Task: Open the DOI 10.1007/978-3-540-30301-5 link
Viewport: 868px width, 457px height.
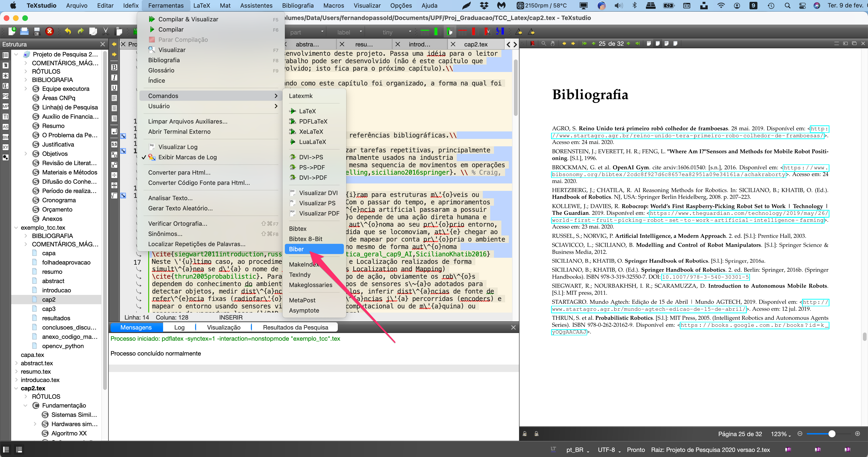Action: coord(705,277)
